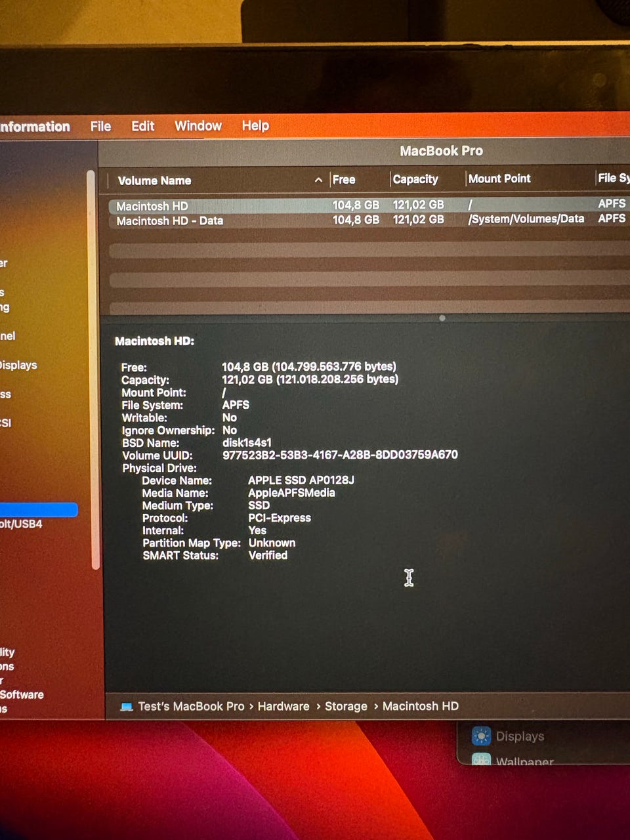630x840 pixels.
Task: Click the Mount Point column header
Action: [x=499, y=178]
